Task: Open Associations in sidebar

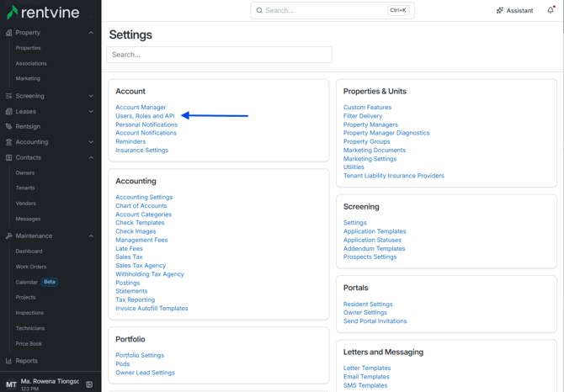Action: click(x=31, y=63)
